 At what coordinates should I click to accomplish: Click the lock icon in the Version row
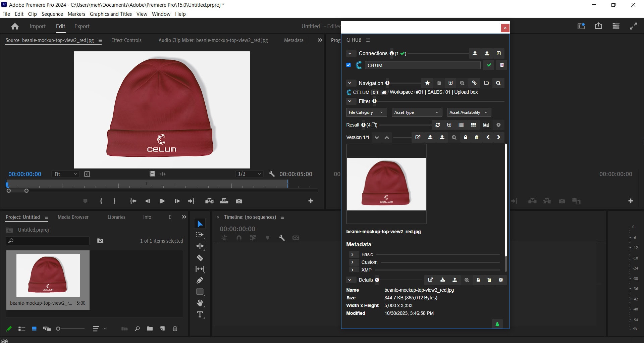tap(466, 137)
